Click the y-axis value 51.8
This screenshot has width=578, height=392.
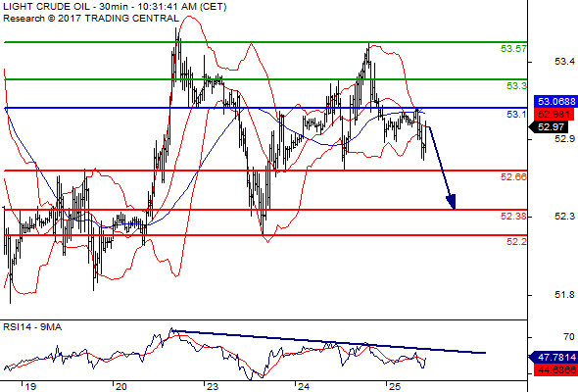coord(564,295)
